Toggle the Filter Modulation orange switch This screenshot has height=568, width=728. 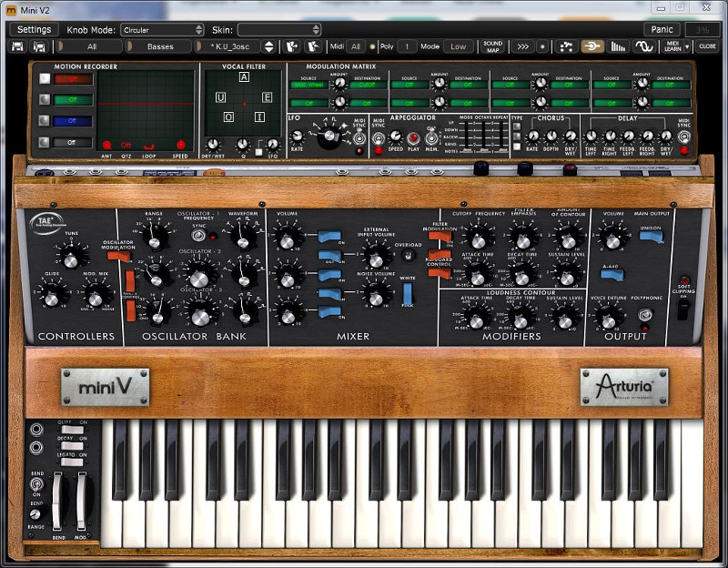[440, 236]
